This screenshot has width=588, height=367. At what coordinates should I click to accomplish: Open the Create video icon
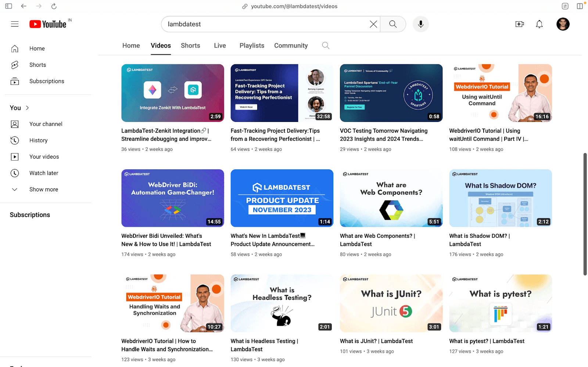coord(520,24)
